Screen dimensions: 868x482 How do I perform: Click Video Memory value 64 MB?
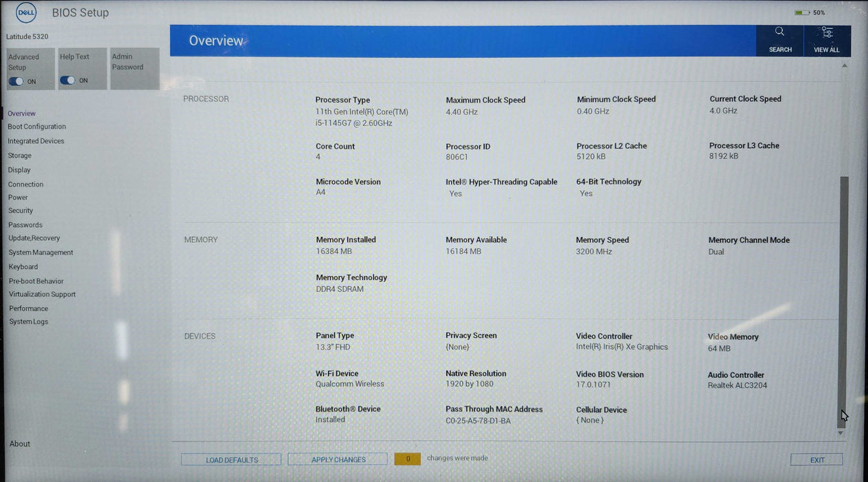[719, 348]
